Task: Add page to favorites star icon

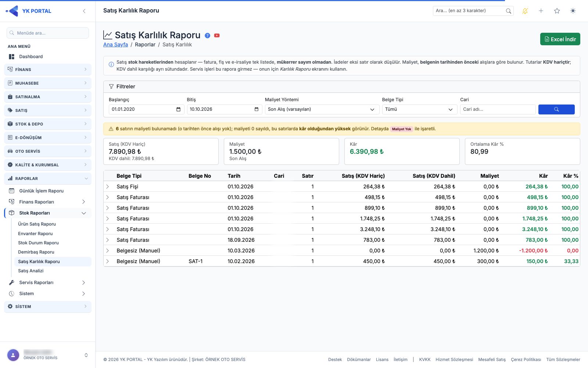Action: pyautogui.click(x=557, y=11)
